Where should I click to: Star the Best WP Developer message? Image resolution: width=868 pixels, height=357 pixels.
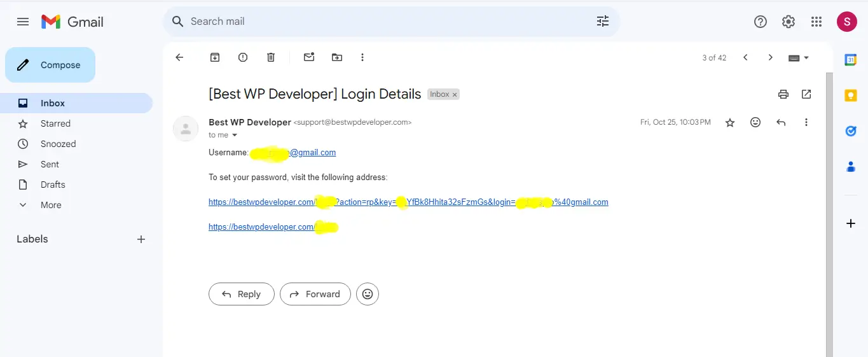730,122
